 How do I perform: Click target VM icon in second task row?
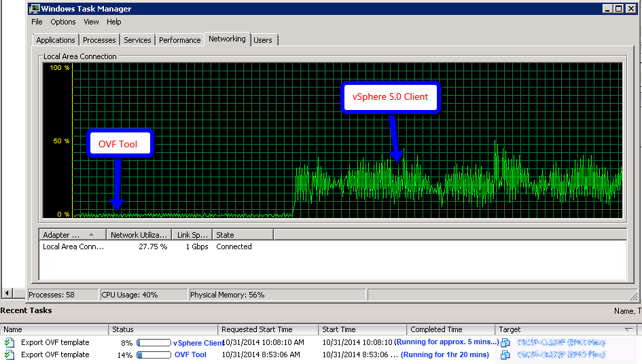[x=505, y=354]
